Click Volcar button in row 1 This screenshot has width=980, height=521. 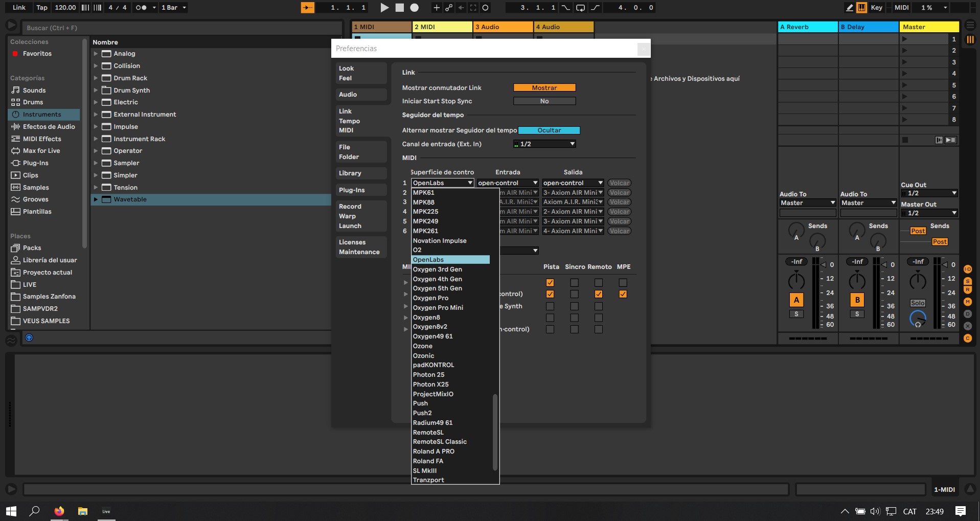click(x=619, y=183)
